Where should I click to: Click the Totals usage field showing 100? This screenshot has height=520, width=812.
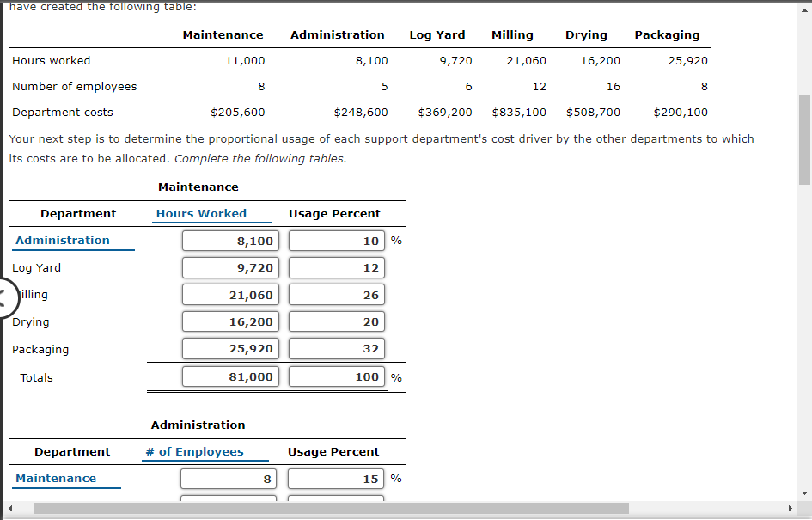[x=336, y=376]
